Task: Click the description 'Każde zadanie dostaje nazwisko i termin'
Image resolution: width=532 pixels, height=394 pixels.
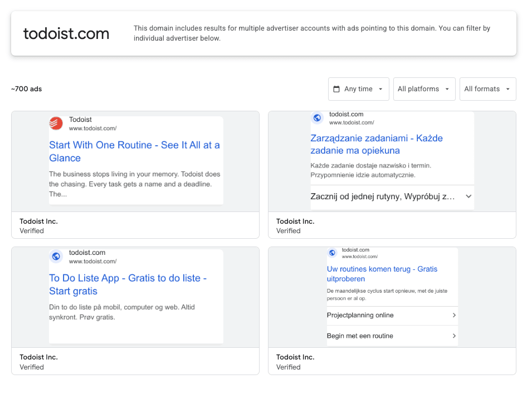Action: (371, 170)
